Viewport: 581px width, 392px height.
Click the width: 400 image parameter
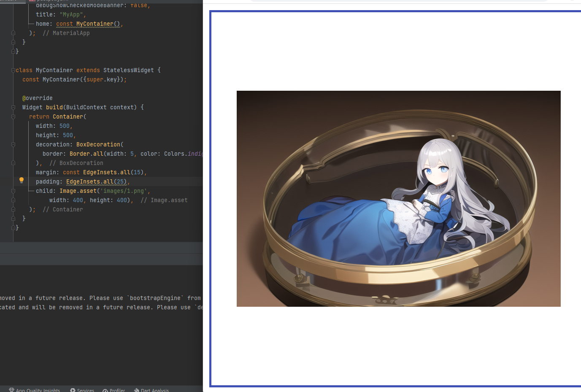(66, 200)
